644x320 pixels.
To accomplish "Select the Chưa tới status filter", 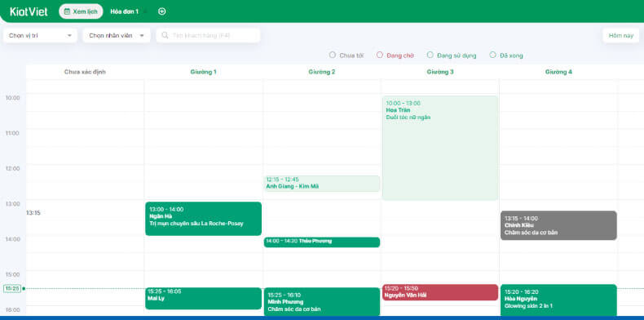I will [346, 56].
